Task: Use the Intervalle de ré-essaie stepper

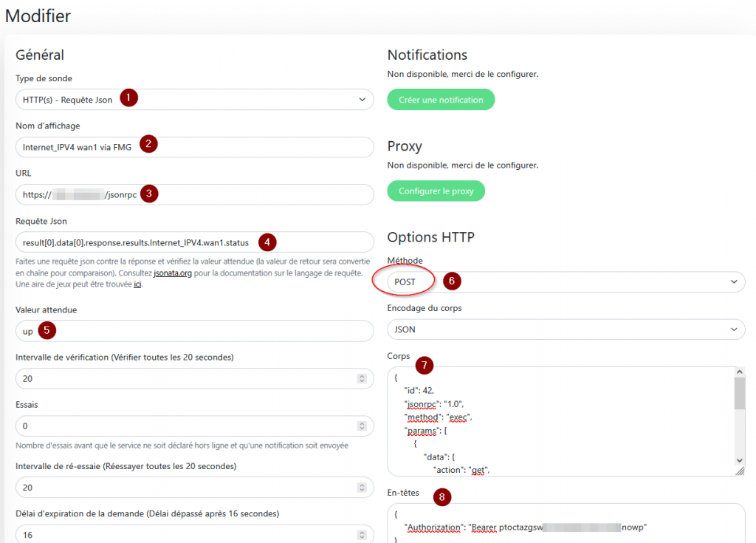Action: [x=362, y=488]
